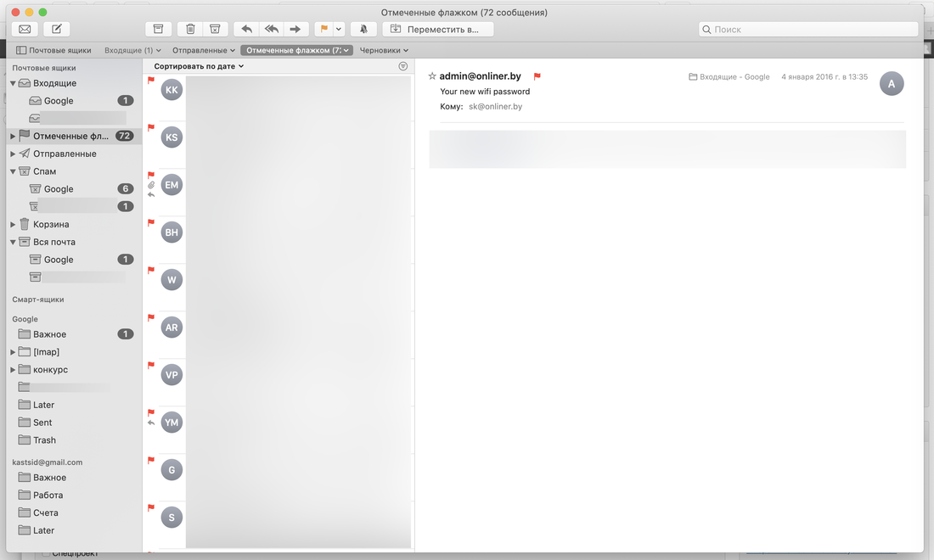Open the Sent folder
The height and width of the screenshot is (560, 934).
[74, 423]
